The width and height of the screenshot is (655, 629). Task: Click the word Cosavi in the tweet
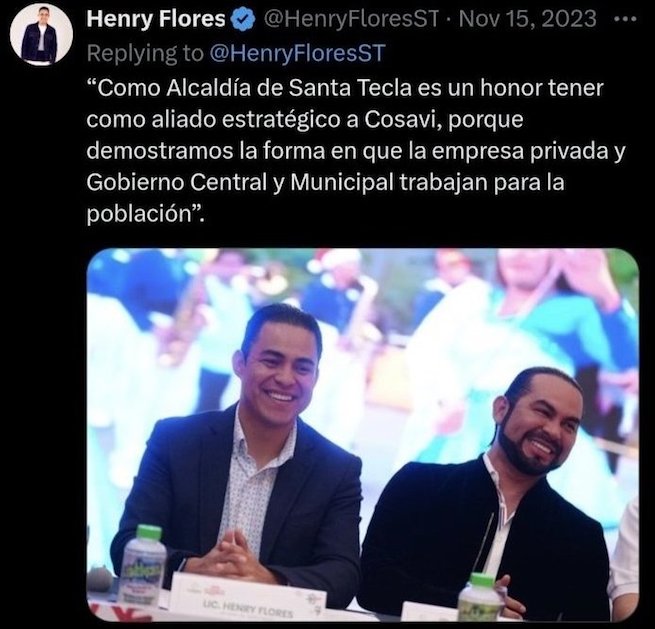coord(400,119)
